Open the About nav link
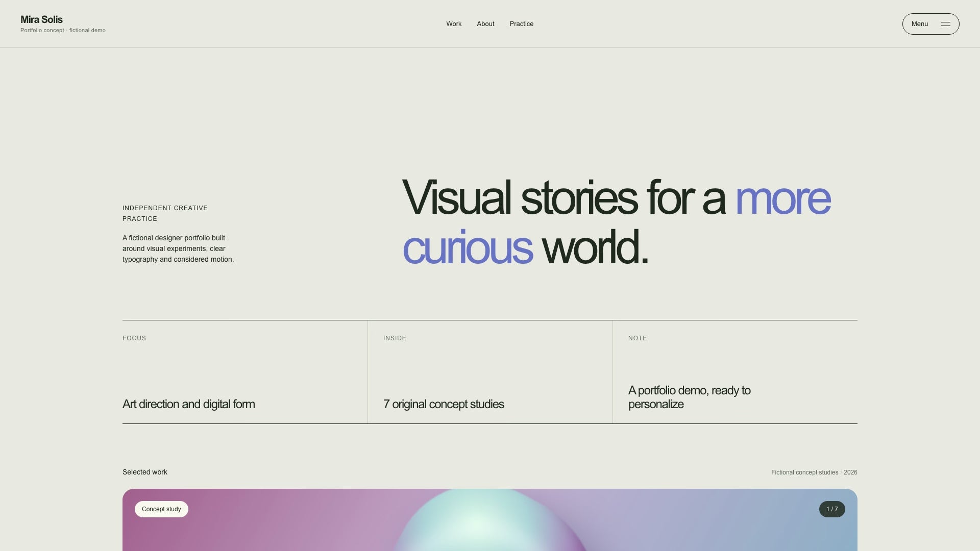 [485, 24]
